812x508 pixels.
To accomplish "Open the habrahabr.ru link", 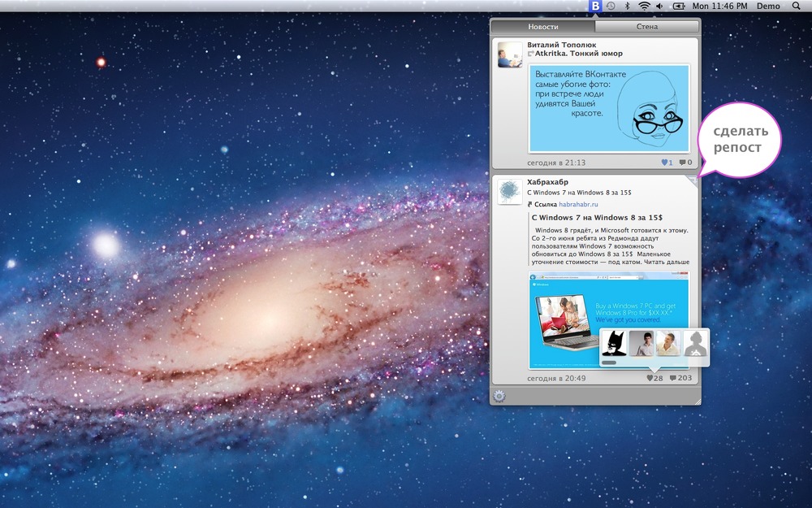I will pyautogui.click(x=578, y=204).
